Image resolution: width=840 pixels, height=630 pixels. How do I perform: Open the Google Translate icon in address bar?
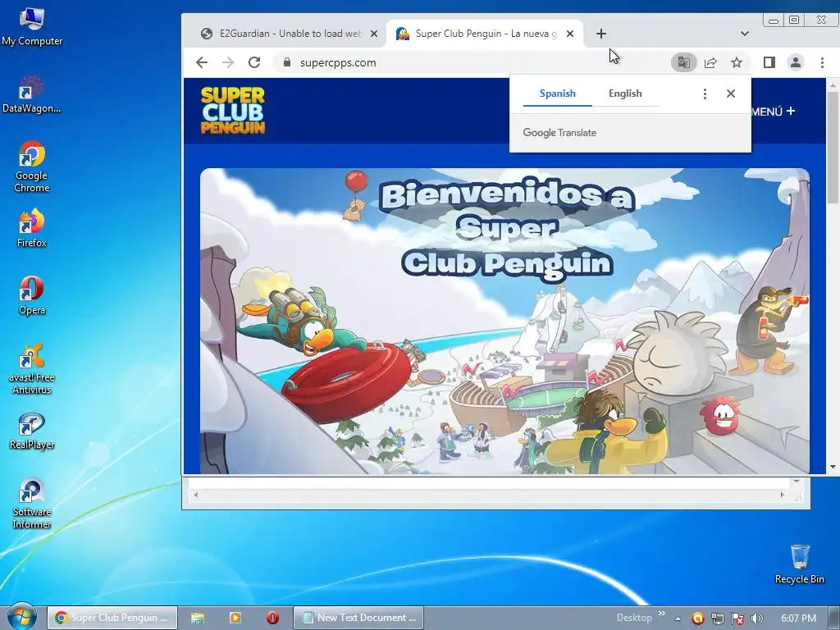(684, 62)
